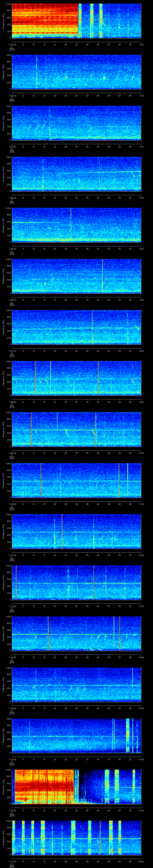Select the 4:00 end time label
The height and width of the screenshot is (868, 153).
141,147
